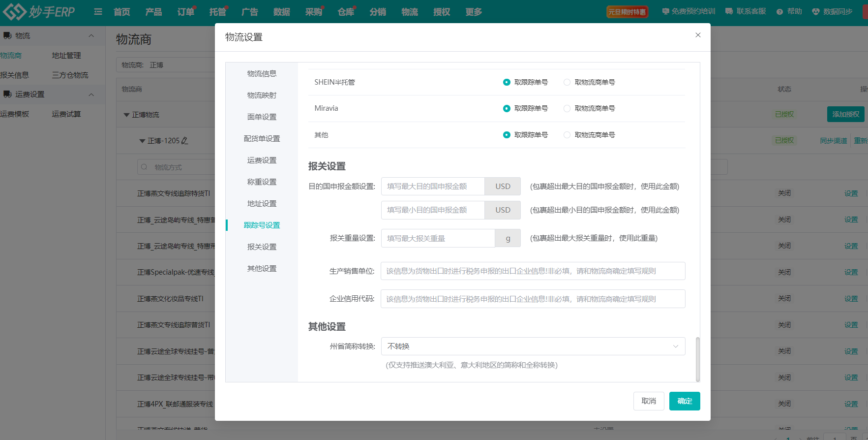Close the 物流设置 dialog with X

698,35
